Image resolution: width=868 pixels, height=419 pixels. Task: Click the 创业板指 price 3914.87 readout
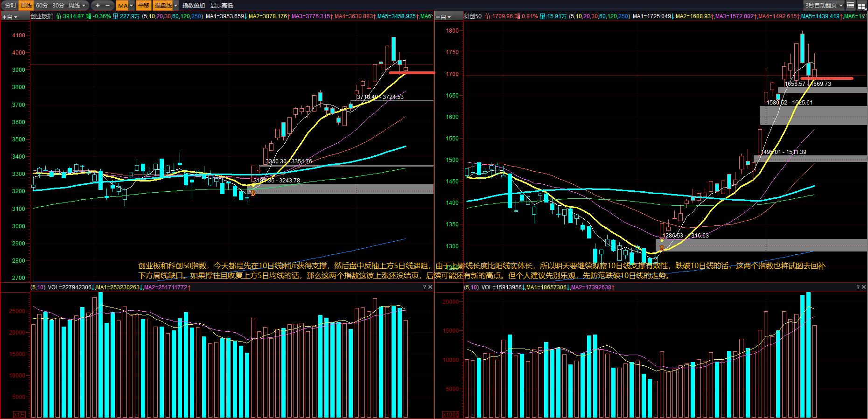[70, 16]
